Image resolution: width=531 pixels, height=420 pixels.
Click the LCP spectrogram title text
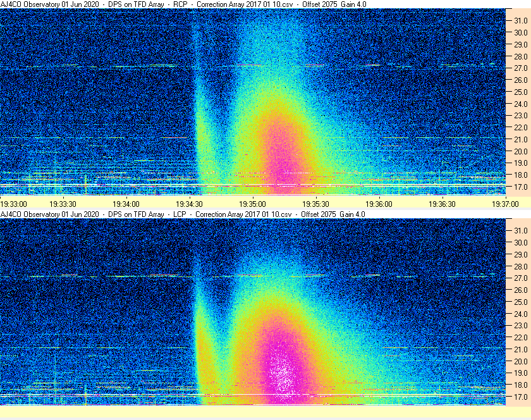183,214
